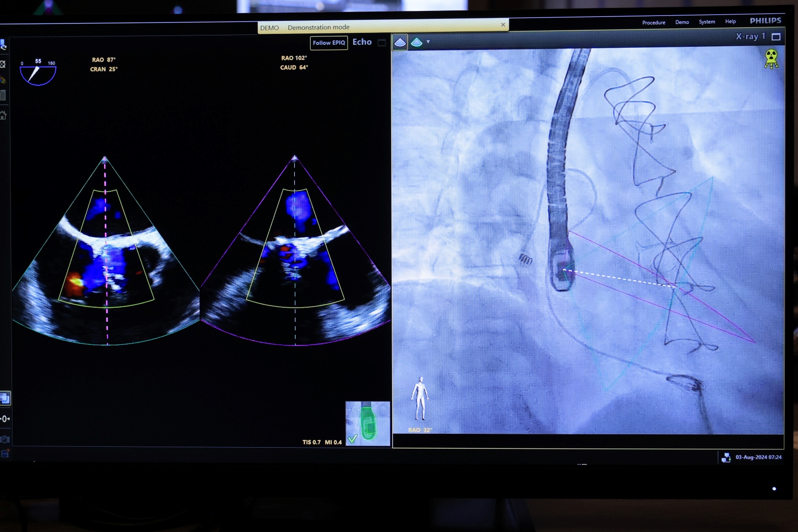Viewport: 798px width, 532px height.
Task: Open the list/report sidebar icon
Action: (2, 95)
